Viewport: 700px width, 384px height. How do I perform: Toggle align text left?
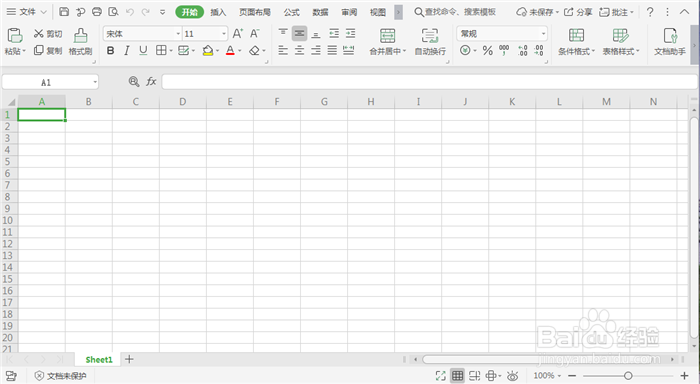(283, 50)
